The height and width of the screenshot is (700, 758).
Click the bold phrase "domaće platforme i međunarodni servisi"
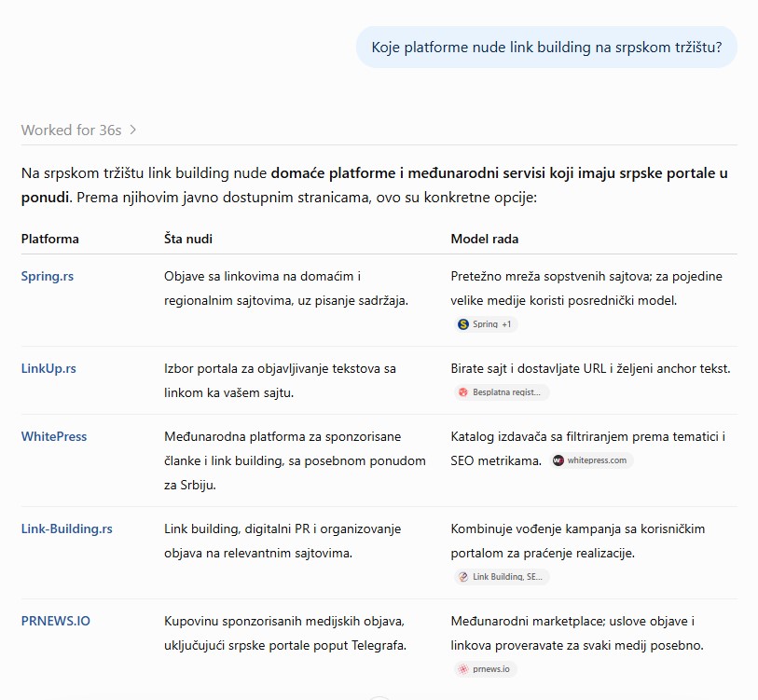[x=409, y=173]
